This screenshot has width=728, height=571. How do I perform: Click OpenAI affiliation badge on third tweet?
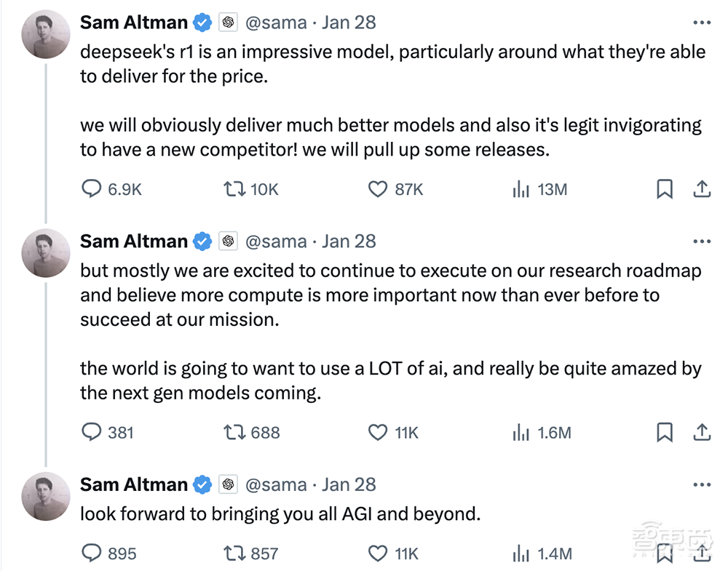[x=228, y=484]
